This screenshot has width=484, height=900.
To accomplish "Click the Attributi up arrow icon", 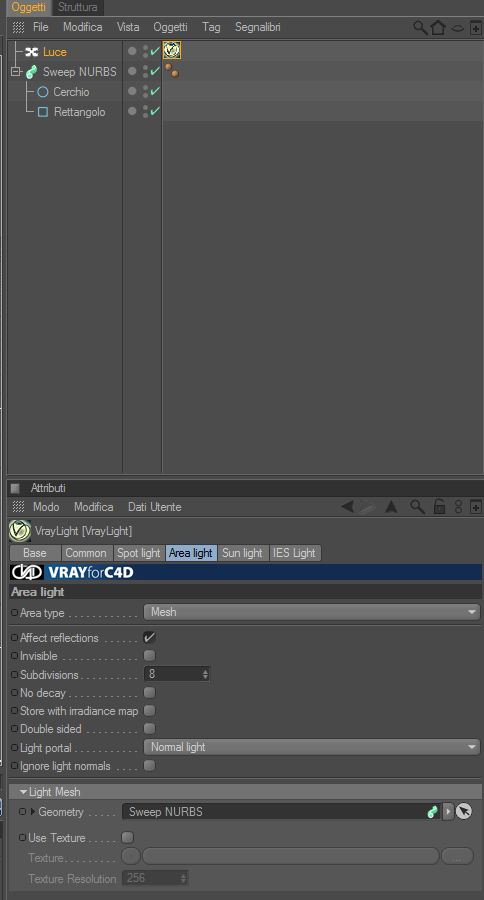I will (x=391, y=506).
